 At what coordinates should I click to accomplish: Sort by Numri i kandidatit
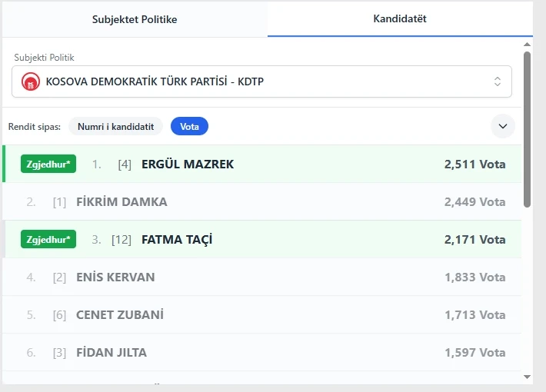115,126
